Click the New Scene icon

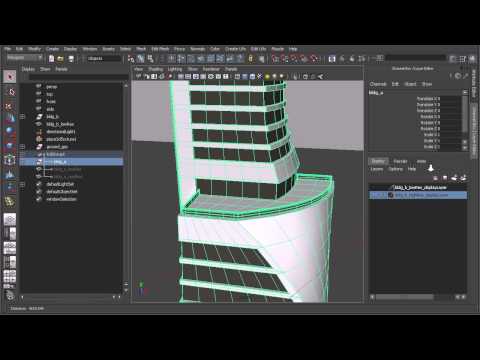click(x=51, y=59)
